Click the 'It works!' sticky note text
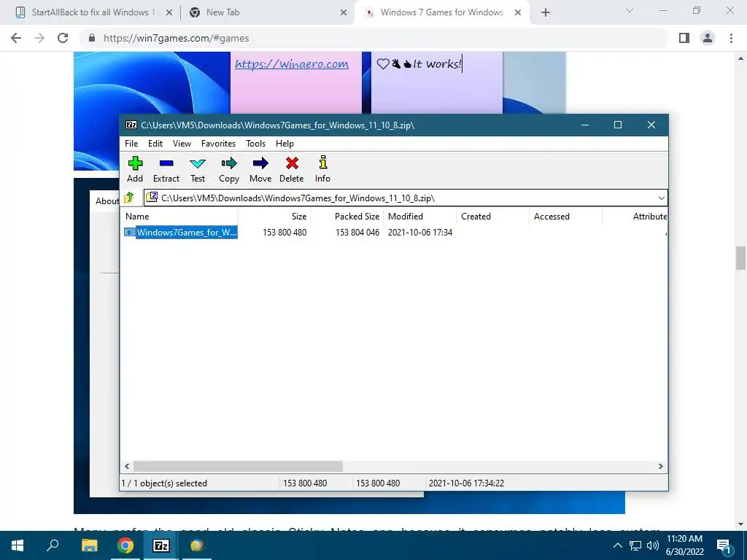Viewport: 747px width, 560px height. click(437, 64)
